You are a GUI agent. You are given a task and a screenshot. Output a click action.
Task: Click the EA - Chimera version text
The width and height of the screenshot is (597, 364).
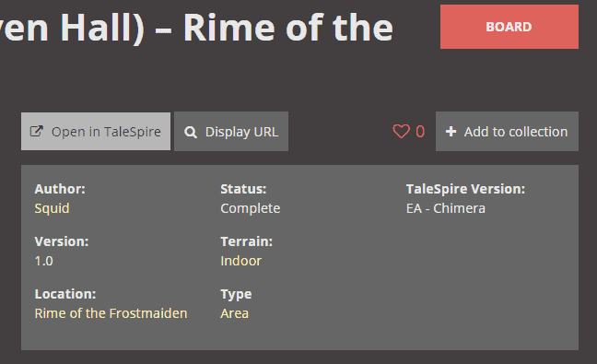pyautogui.click(x=446, y=208)
